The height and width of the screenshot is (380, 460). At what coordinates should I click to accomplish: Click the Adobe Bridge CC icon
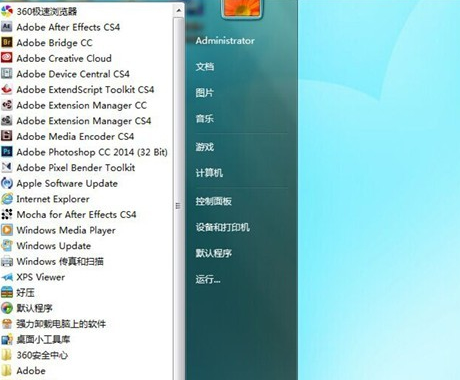7,43
